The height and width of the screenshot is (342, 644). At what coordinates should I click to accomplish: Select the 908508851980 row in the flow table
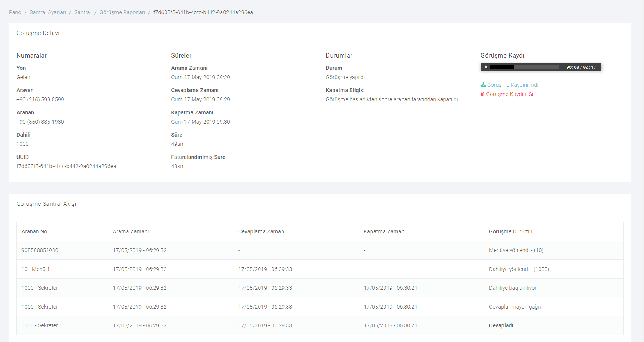(x=40, y=250)
